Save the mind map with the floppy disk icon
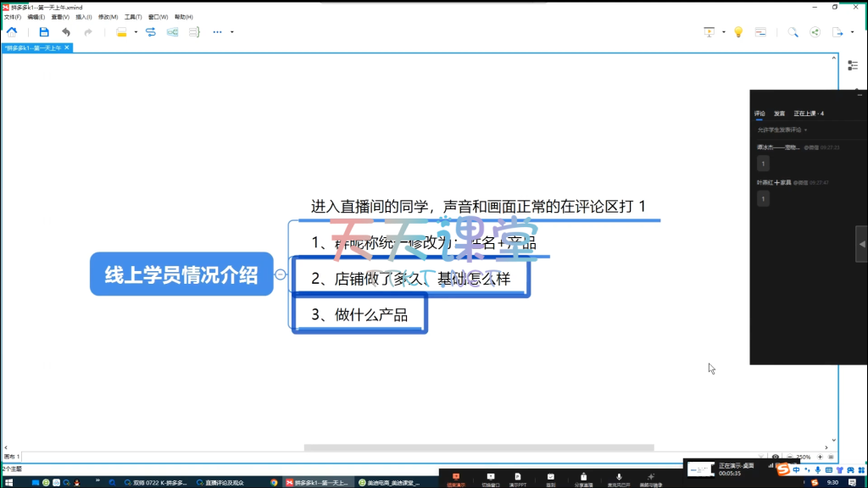Image resolution: width=868 pixels, height=488 pixels. click(44, 32)
